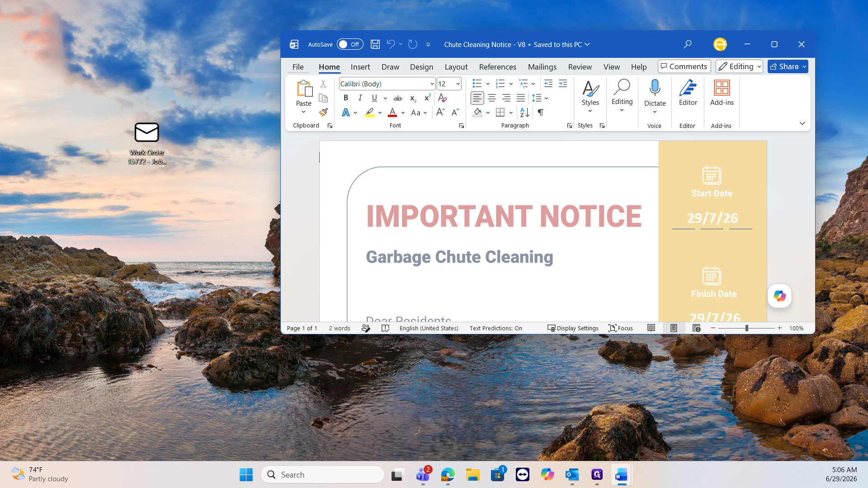The height and width of the screenshot is (488, 868).
Task: Click the Copy icon in Clipboard group
Action: (x=323, y=98)
